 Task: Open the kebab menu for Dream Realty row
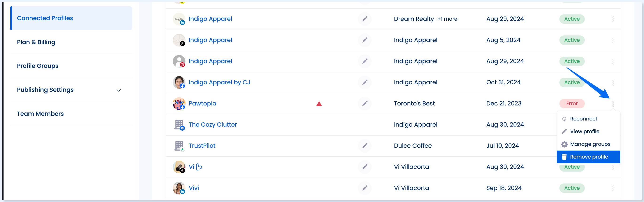point(613,19)
